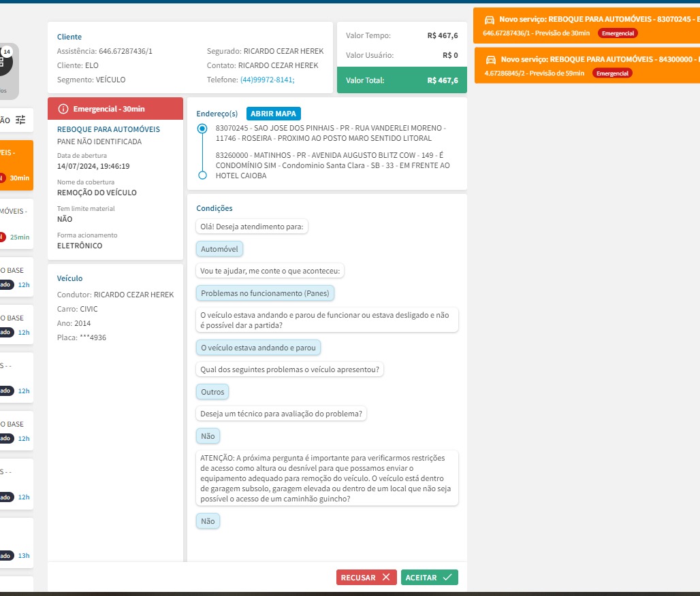Click the Assistência number 646.67287436/1
Screen dimensions: 700x596
(125, 51)
